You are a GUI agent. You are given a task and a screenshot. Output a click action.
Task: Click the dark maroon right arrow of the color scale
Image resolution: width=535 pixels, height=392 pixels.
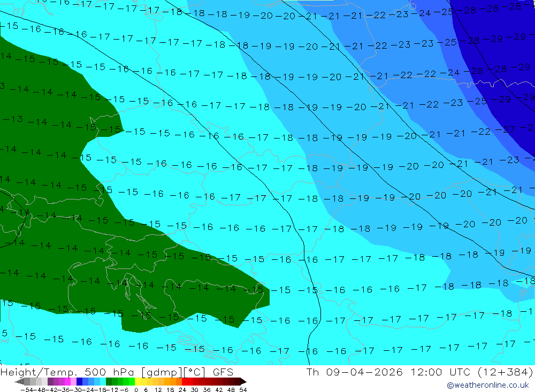243,382
